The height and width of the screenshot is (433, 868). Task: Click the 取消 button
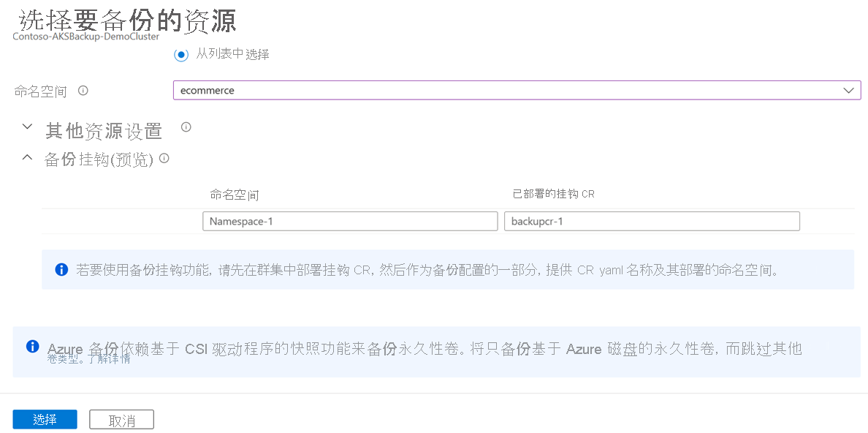[x=122, y=421]
